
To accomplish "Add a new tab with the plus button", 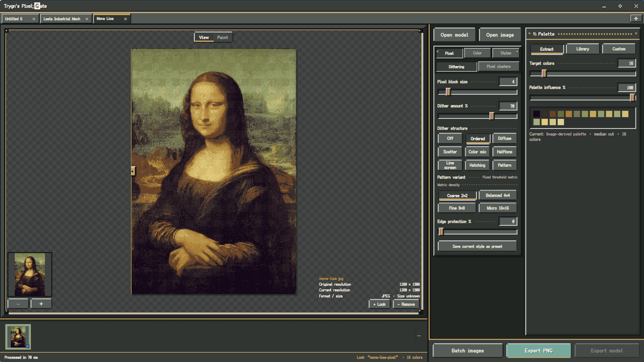I will 636,19.
